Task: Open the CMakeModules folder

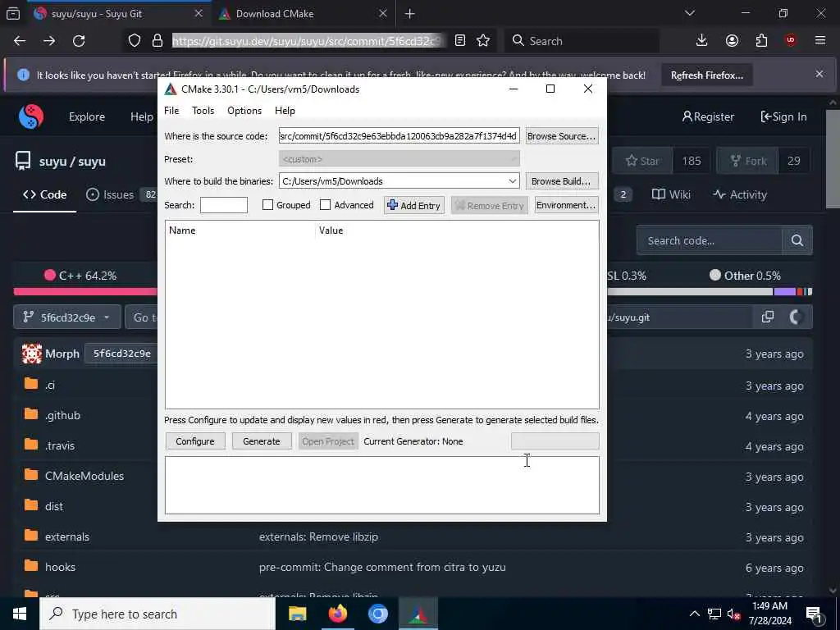Action: (x=84, y=476)
